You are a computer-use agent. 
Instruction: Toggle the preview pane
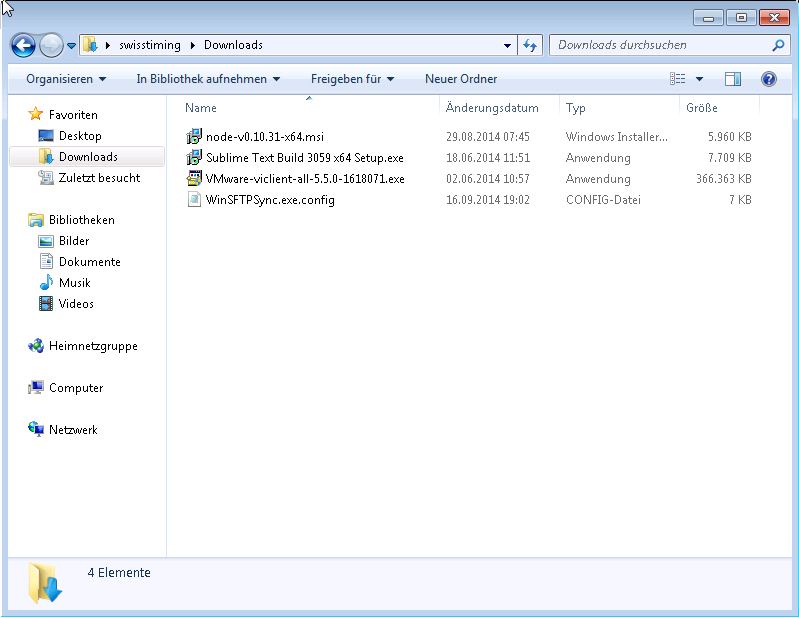click(733, 79)
